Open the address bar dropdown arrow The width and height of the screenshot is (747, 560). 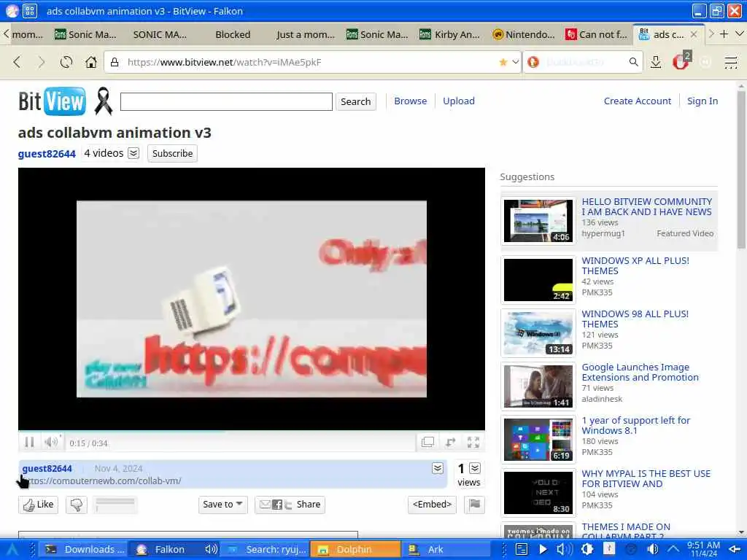(515, 62)
